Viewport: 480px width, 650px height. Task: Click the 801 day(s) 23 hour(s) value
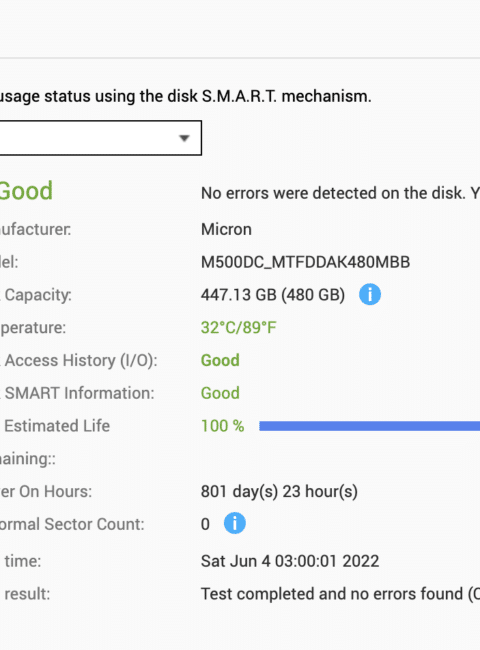[279, 492]
